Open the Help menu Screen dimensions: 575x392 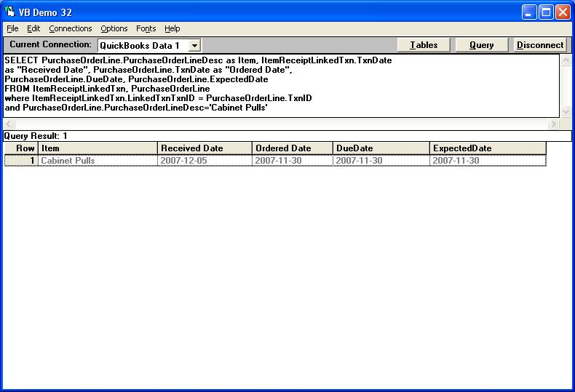[172, 28]
